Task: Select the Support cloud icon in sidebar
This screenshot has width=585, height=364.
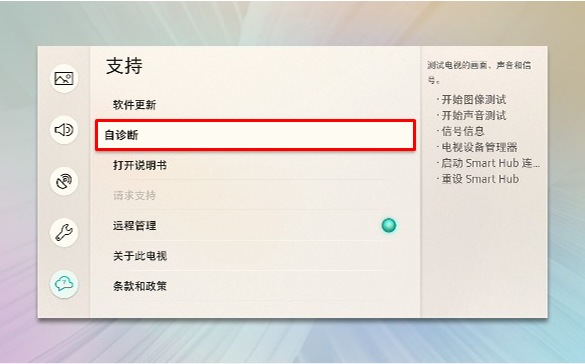Action: coord(64,284)
